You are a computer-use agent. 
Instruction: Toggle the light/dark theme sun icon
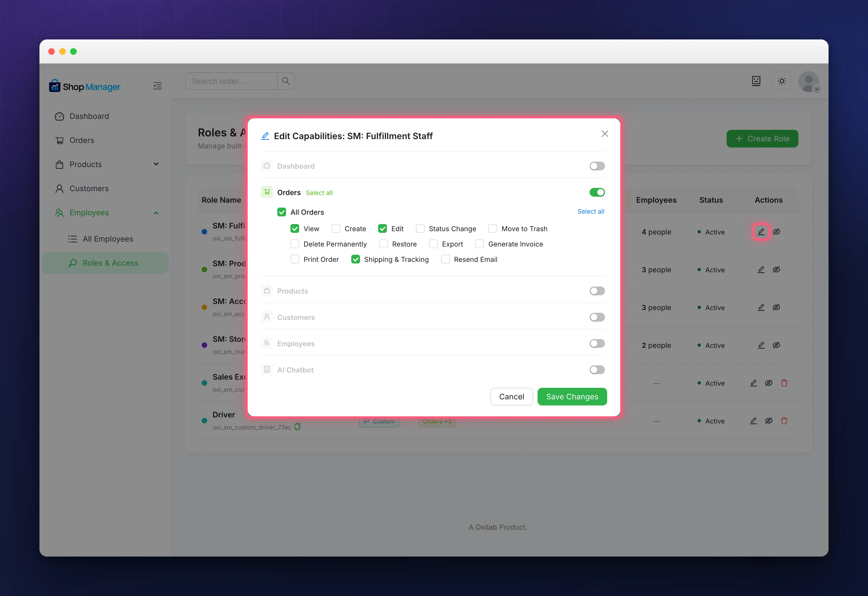point(782,81)
